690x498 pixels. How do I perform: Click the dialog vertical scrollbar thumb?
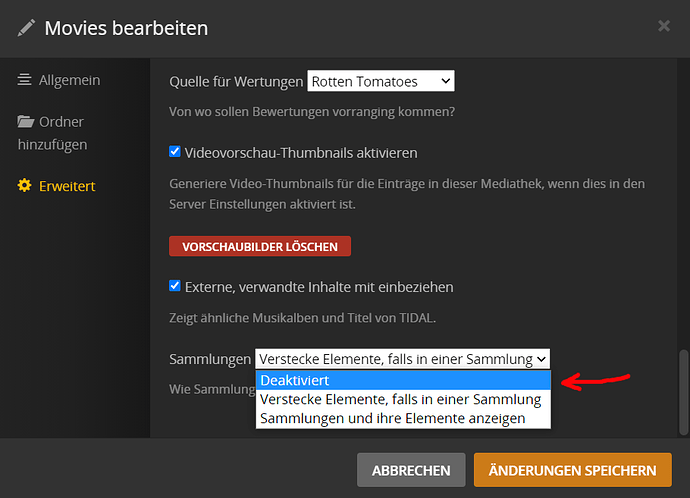pyautogui.click(x=683, y=392)
